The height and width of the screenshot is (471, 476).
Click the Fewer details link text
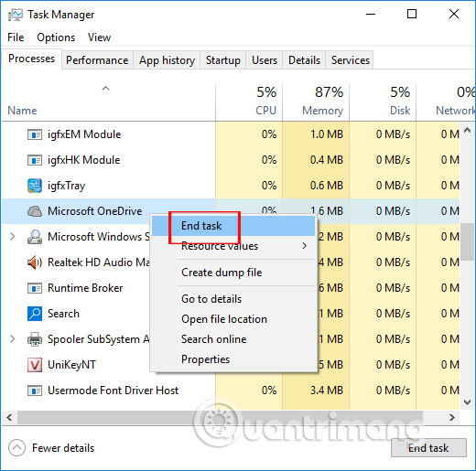[x=63, y=448]
